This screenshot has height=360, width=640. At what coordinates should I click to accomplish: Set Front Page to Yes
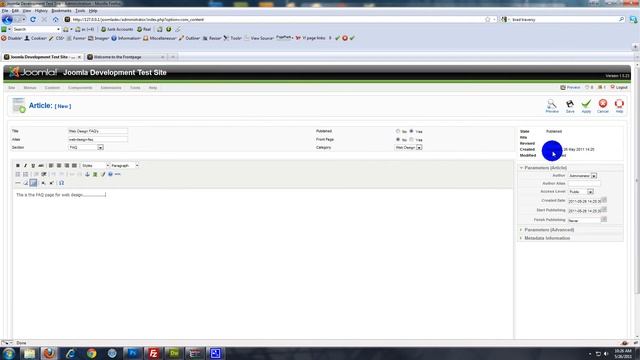[411, 139]
